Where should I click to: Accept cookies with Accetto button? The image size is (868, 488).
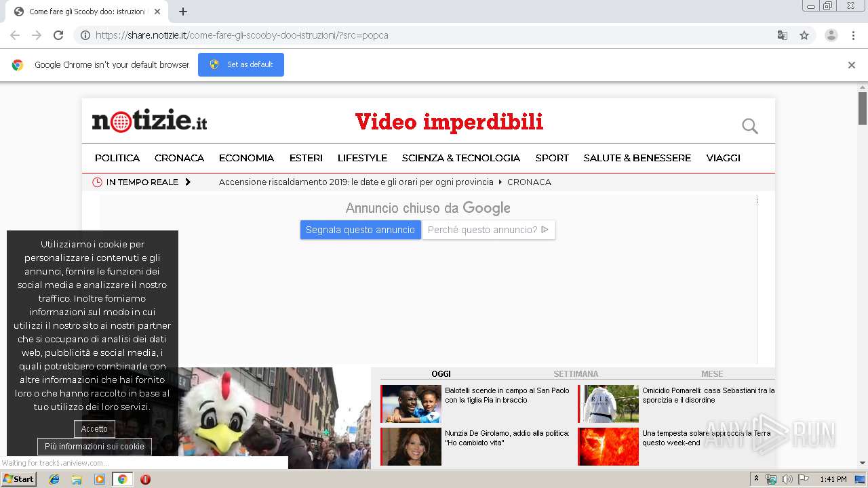(94, 429)
